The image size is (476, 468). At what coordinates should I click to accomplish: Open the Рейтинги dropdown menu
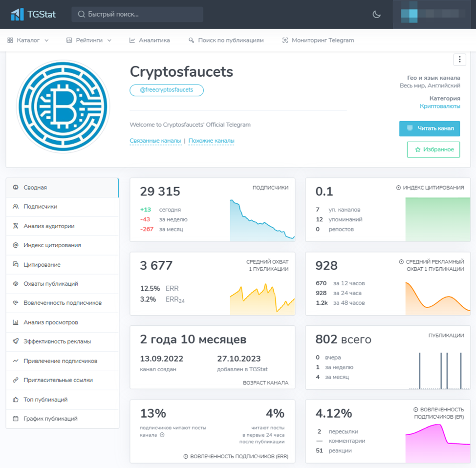[x=89, y=40]
